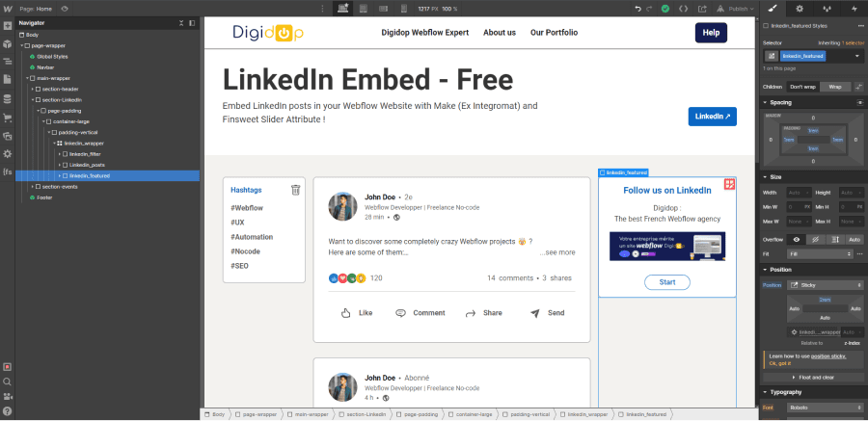Open the Assets images panel
868x421 pixels.
click(x=7, y=136)
